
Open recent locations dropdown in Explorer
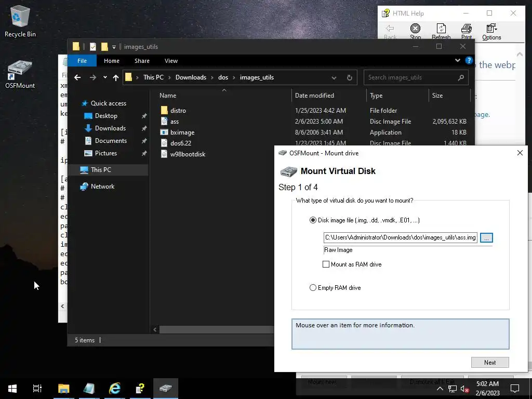[105, 77]
